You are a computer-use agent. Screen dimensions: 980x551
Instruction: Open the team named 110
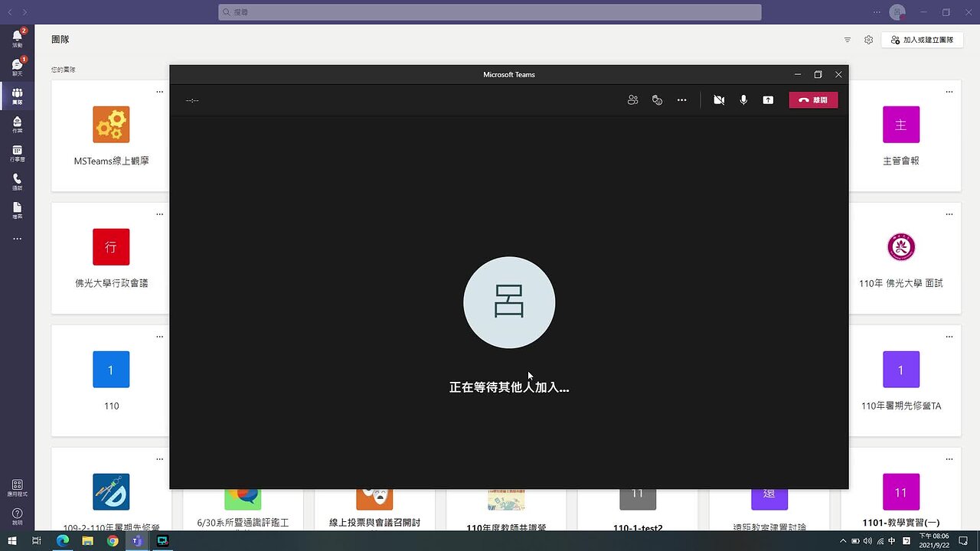tap(111, 381)
